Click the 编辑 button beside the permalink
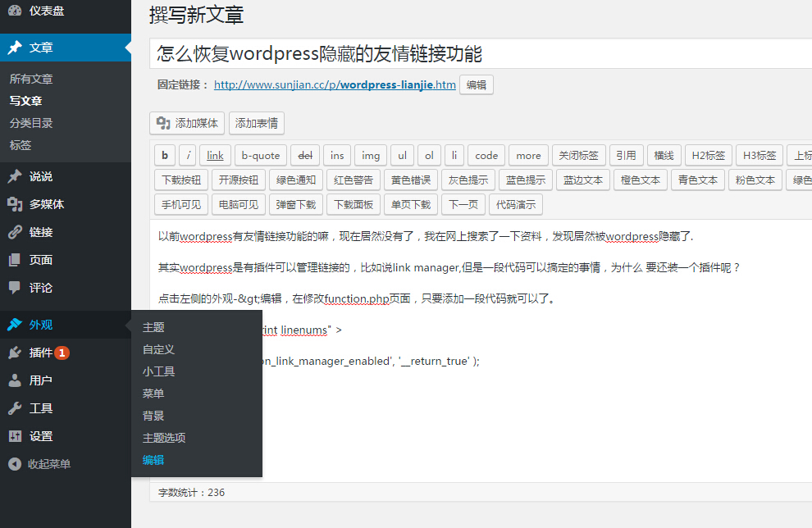This screenshot has height=528, width=812. tap(477, 85)
